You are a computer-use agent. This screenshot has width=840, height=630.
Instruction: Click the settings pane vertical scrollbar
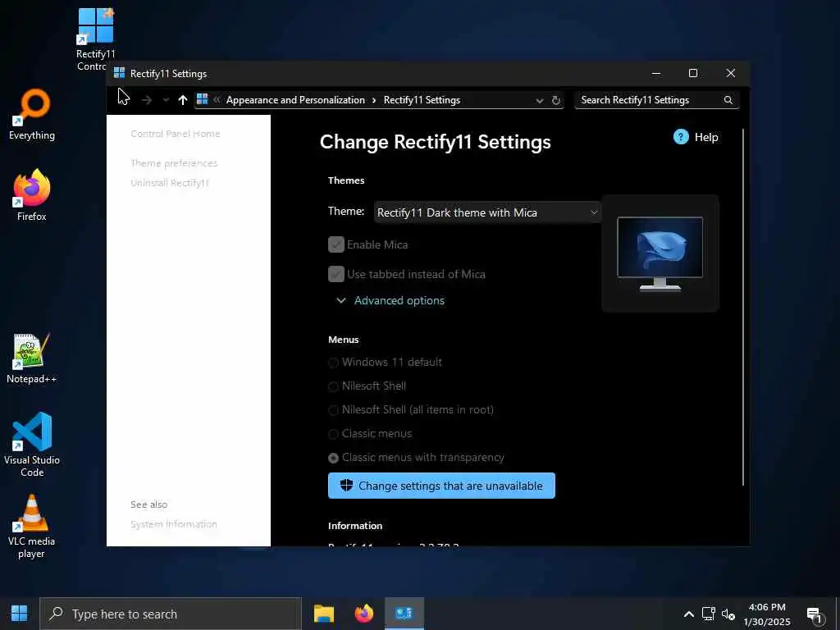(743, 307)
